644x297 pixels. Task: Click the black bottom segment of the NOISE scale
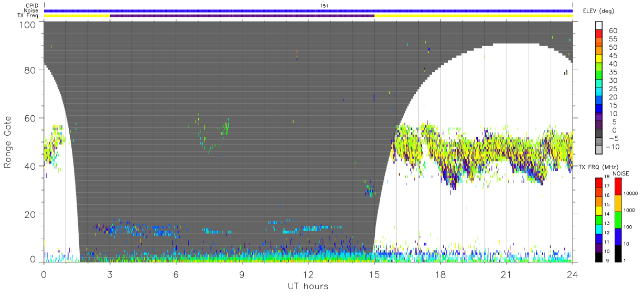(618, 254)
